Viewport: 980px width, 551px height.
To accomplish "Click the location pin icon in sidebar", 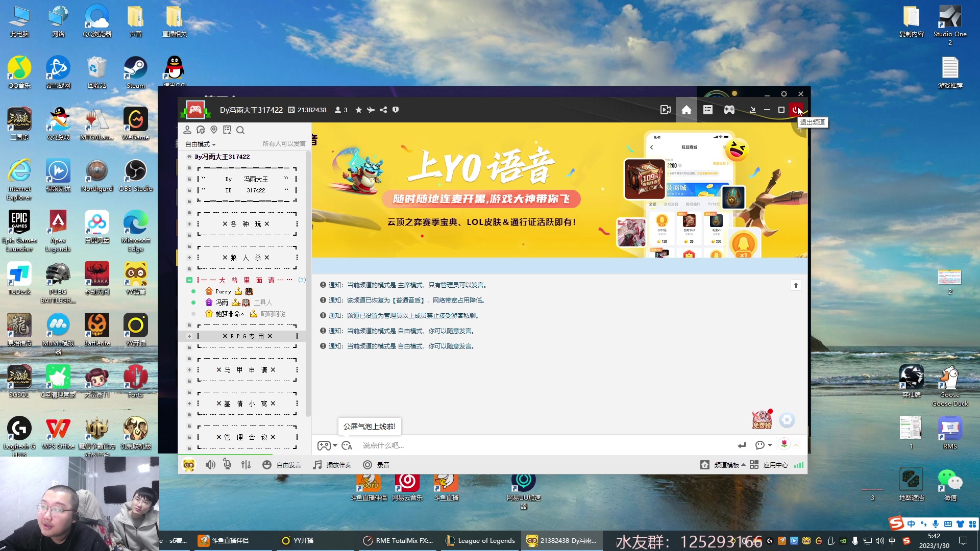I will 214,130.
